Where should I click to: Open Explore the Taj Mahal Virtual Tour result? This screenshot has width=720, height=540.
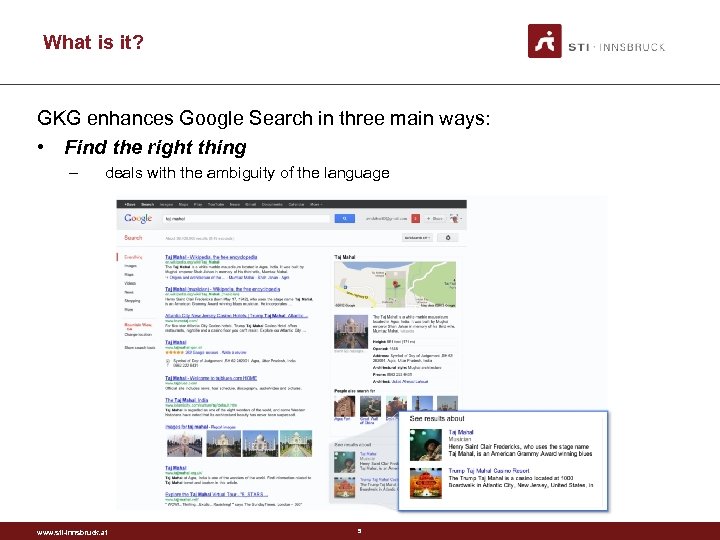click(216, 494)
